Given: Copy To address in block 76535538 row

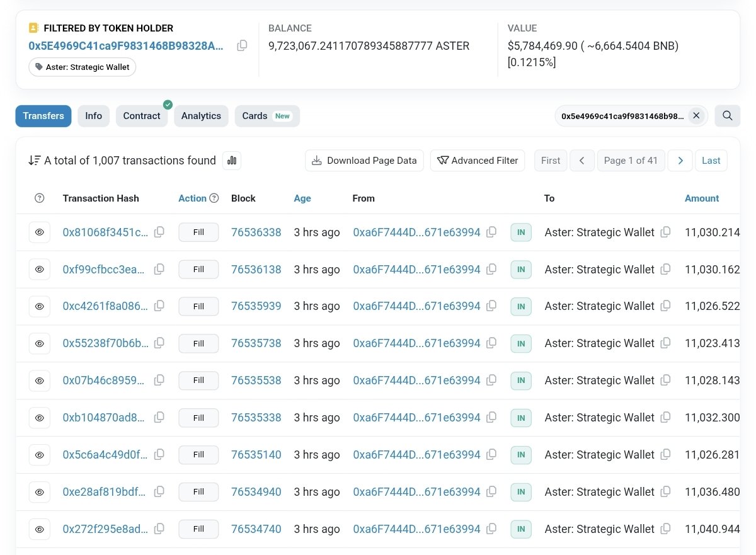Looking at the screenshot, I should pos(665,380).
